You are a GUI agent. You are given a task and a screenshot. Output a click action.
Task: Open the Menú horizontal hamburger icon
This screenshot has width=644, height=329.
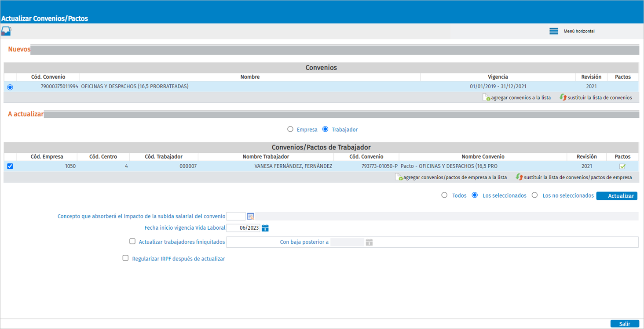pos(554,31)
